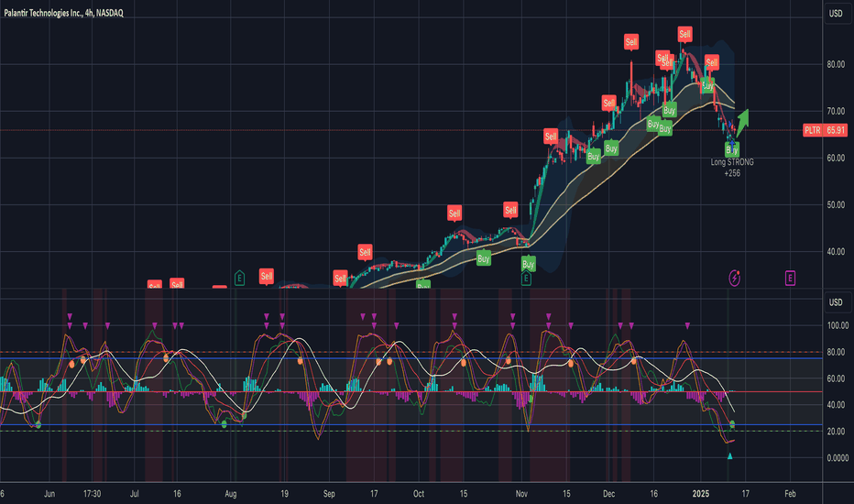Viewport: 854px width, 504px height.
Task: Select the Sell label on the early-December price spike
Action: pyautogui.click(x=630, y=42)
